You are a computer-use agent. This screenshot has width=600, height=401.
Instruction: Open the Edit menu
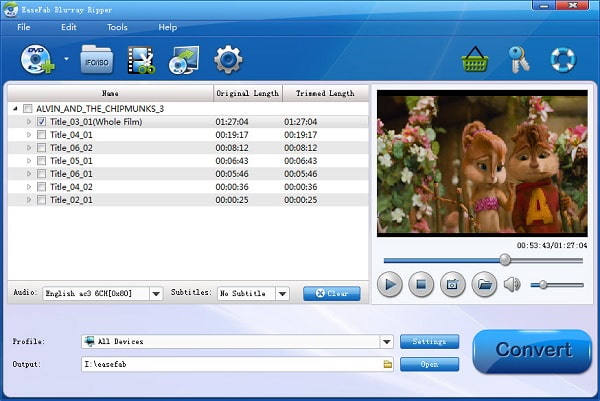(x=69, y=27)
